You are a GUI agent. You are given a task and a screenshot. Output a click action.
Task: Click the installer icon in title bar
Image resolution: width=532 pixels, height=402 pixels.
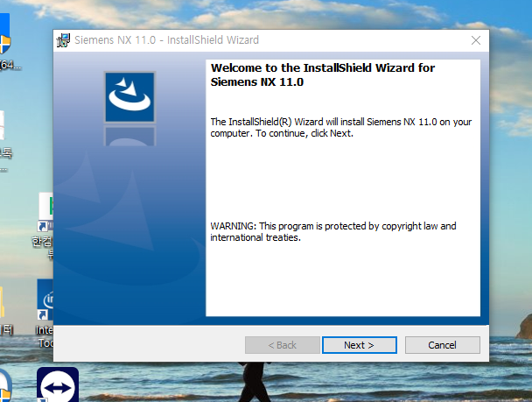tap(63, 40)
